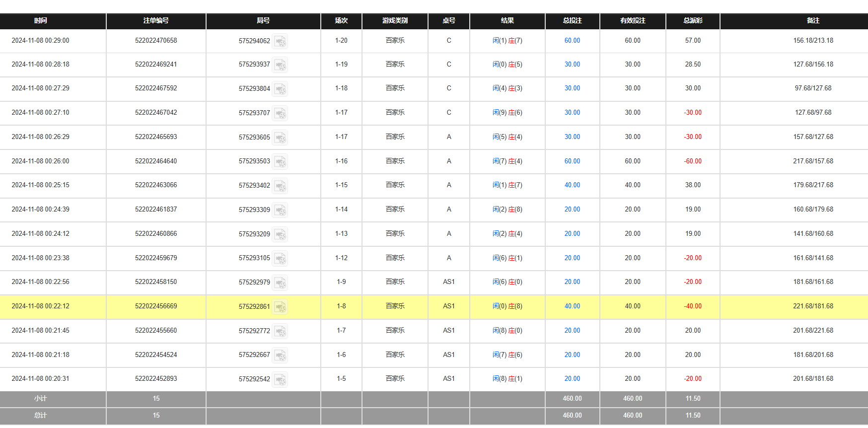Click result 闲(6) 庄(1) link
Image resolution: width=868 pixels, height=428 pixels.
coord(507,258)
